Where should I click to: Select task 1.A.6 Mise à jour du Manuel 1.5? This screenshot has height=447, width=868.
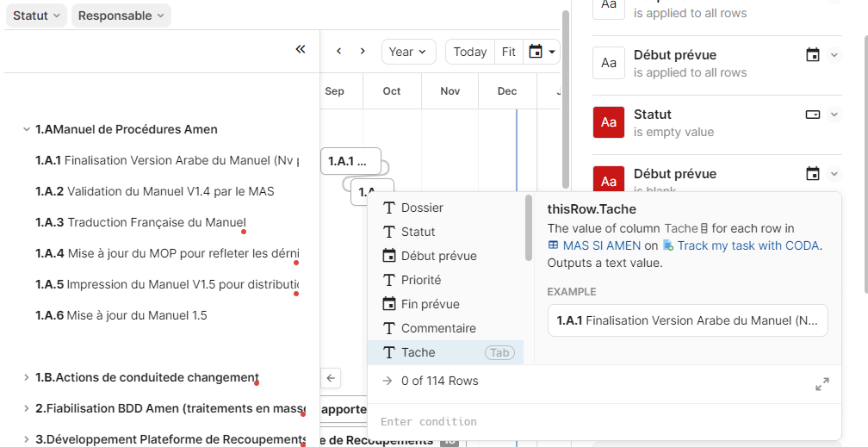pos(121,316)
